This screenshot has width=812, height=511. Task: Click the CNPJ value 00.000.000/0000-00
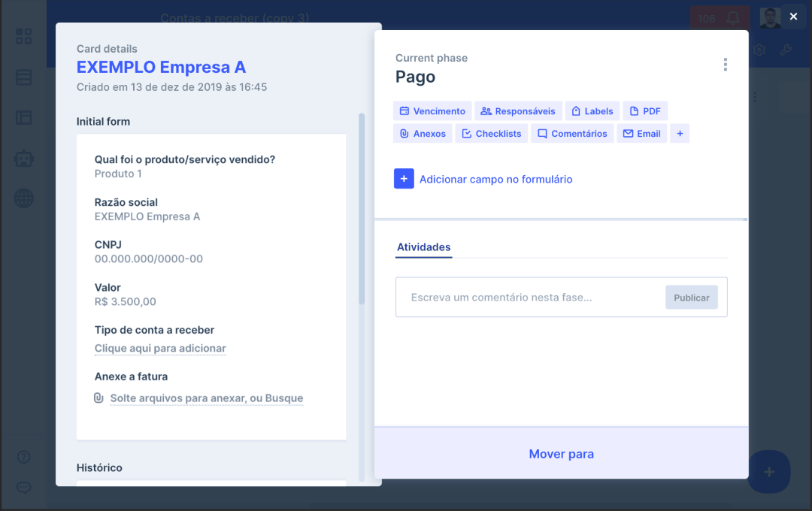(149, 259)
